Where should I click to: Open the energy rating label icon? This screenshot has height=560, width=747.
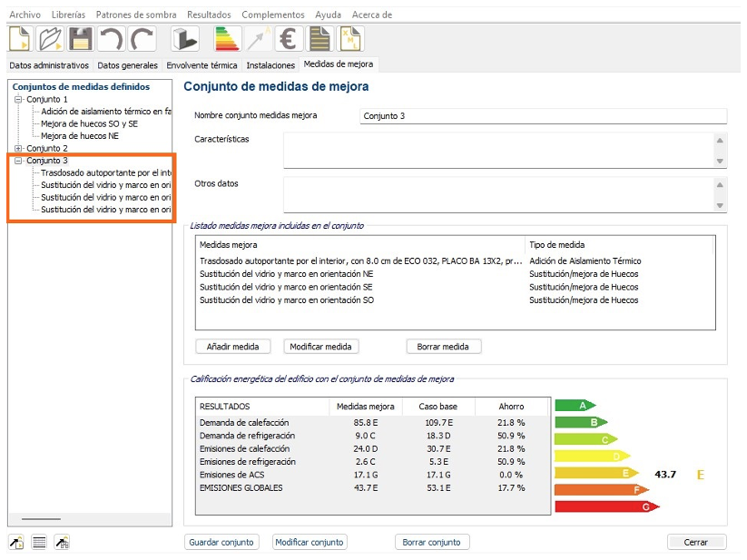(227, 39)
